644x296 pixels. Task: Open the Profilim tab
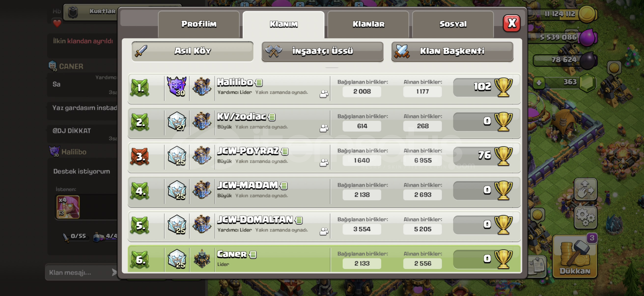pyautogui.click(x=199, y=24)
